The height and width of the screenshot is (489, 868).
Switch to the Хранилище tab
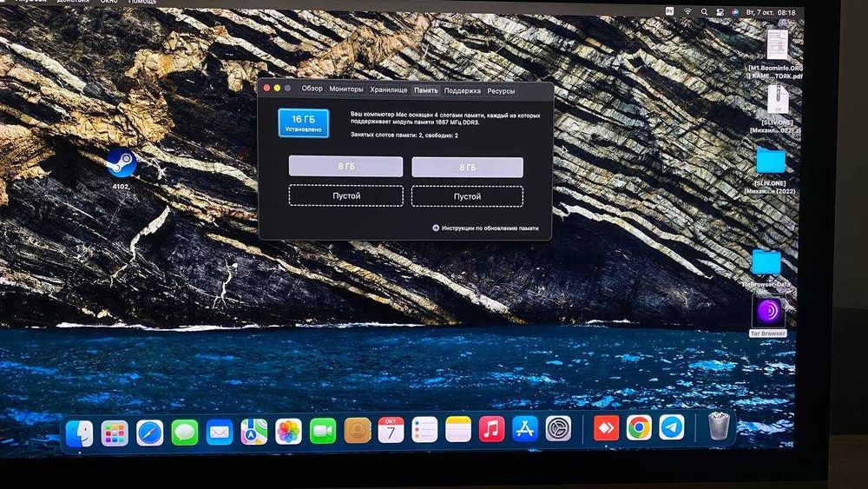click(x=389, y=89)
